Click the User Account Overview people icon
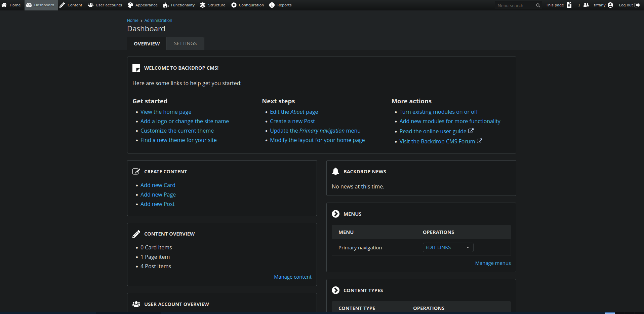 [136, 304]
